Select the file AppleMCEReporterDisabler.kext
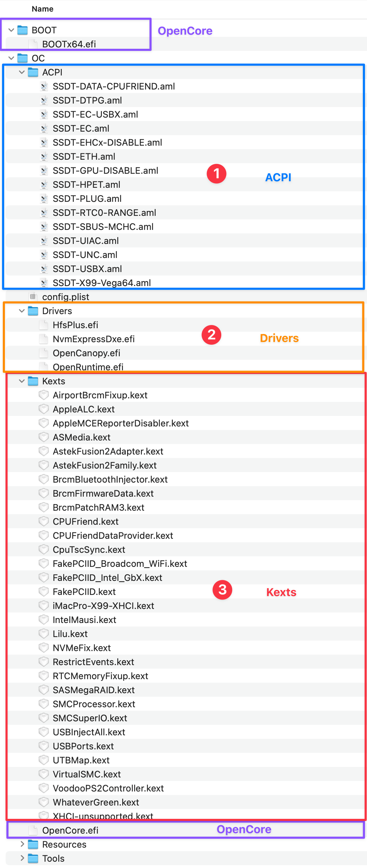The height and width of the screenshot is (868, 367). pyautogui.click(x=121, y=423)
